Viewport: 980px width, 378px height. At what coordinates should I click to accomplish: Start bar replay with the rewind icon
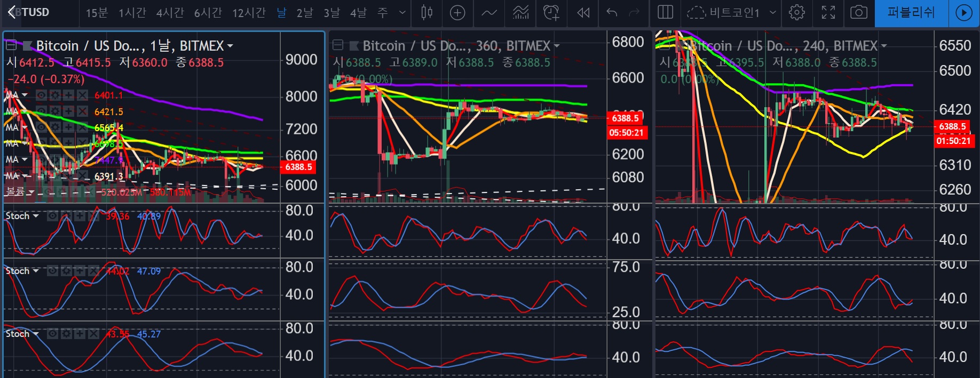point(583,13)
